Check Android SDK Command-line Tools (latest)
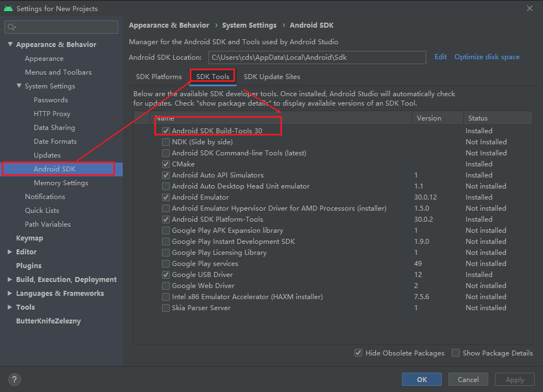Image resolution: width=543 pixels, height=392 pixels. [x=166, y=153]
